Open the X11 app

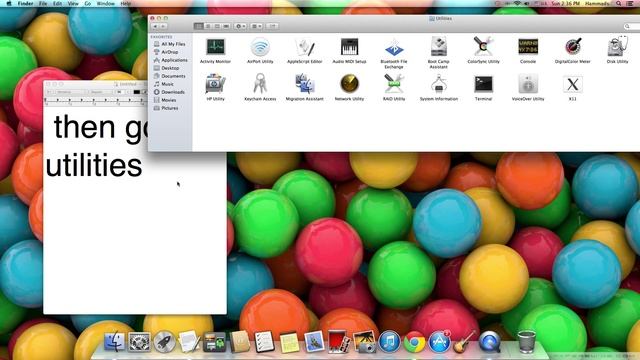pos(573,87)
